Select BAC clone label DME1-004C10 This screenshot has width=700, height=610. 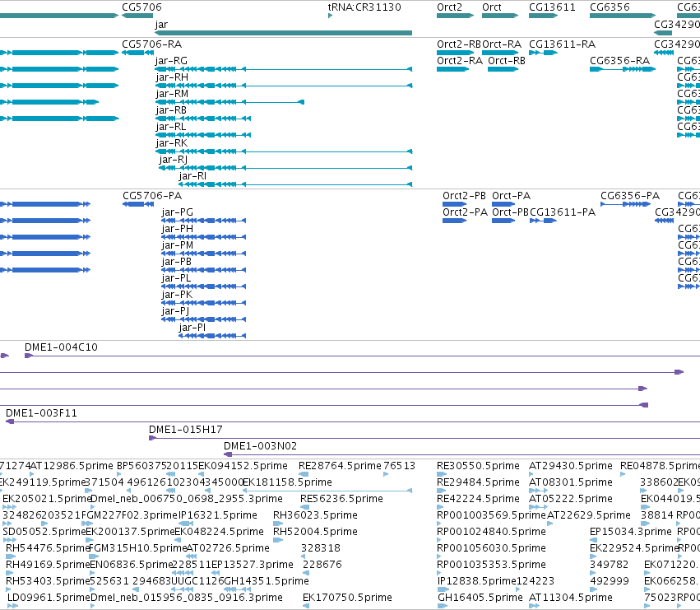click(61, 347)
